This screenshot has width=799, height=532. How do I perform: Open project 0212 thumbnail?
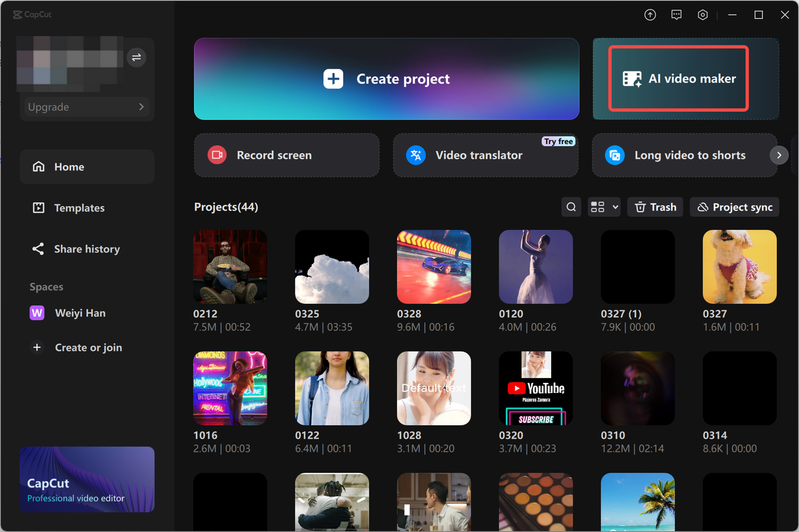(x=230, y=266)
